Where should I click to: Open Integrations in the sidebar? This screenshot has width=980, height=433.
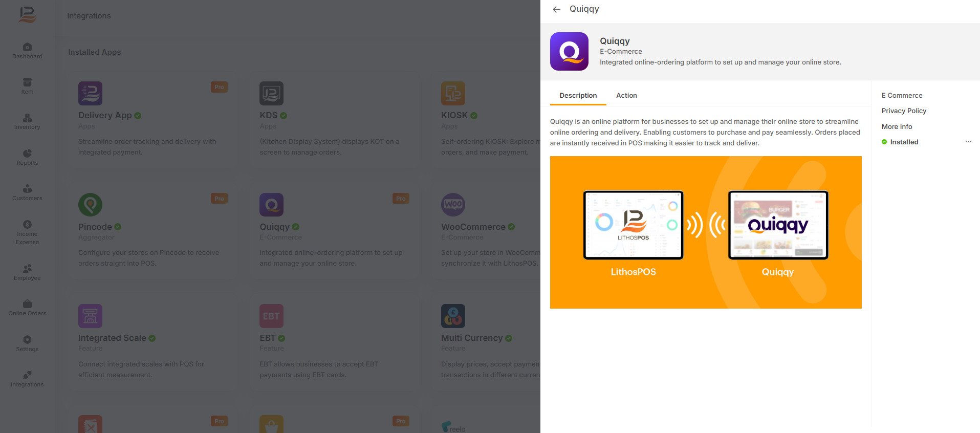click(27, 379)
